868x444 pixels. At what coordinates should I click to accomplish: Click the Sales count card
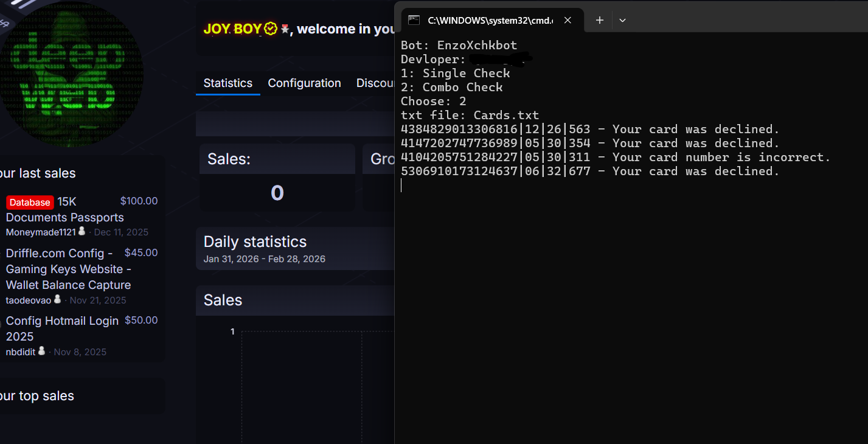(277, 178)
